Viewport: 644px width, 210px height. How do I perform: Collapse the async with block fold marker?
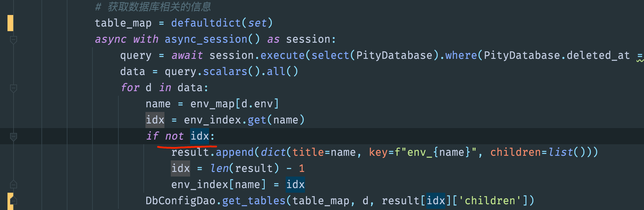13,40
